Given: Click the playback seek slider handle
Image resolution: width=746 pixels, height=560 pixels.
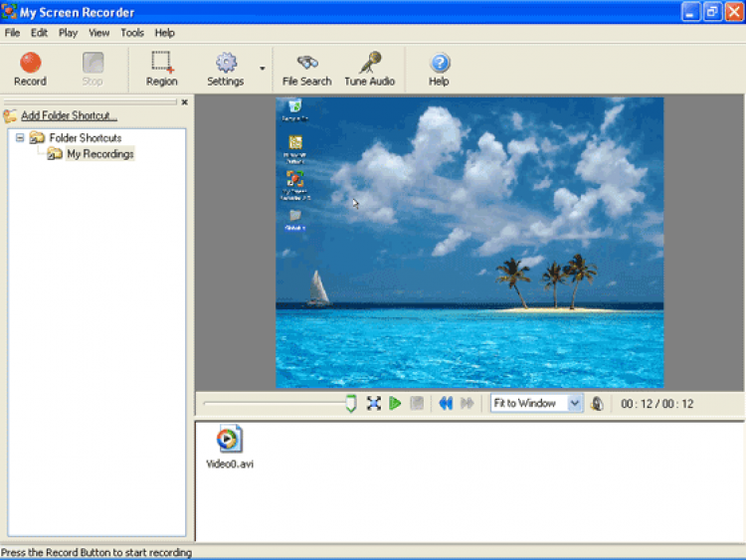Looking at the screenshot, I should click(x=350, y=403).
